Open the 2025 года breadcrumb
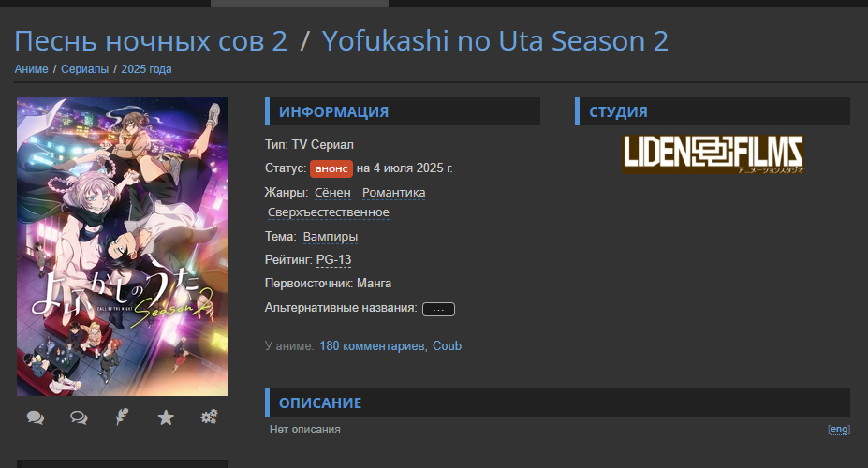 tap(146, 69)
